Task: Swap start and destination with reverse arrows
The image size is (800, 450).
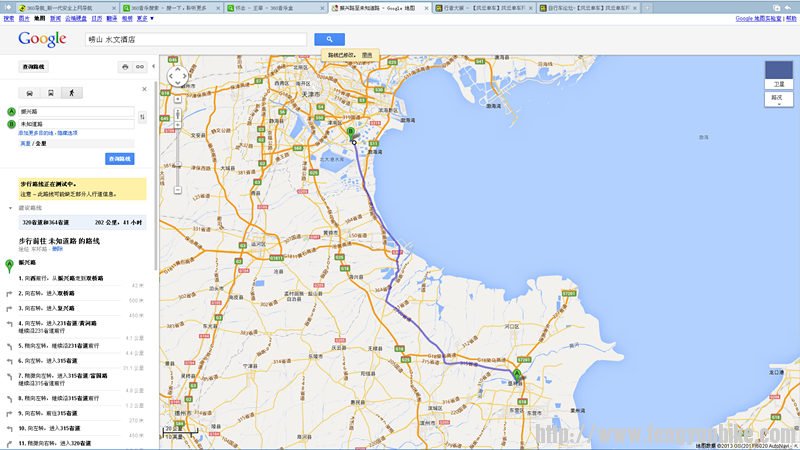Action: 142,117
